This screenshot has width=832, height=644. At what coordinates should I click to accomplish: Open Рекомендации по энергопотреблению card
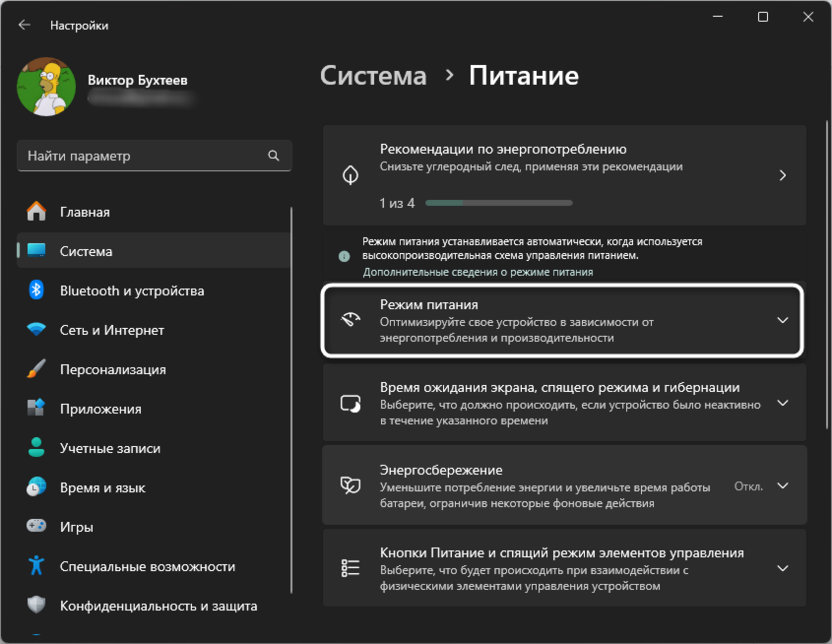click(x=564, y=175)
